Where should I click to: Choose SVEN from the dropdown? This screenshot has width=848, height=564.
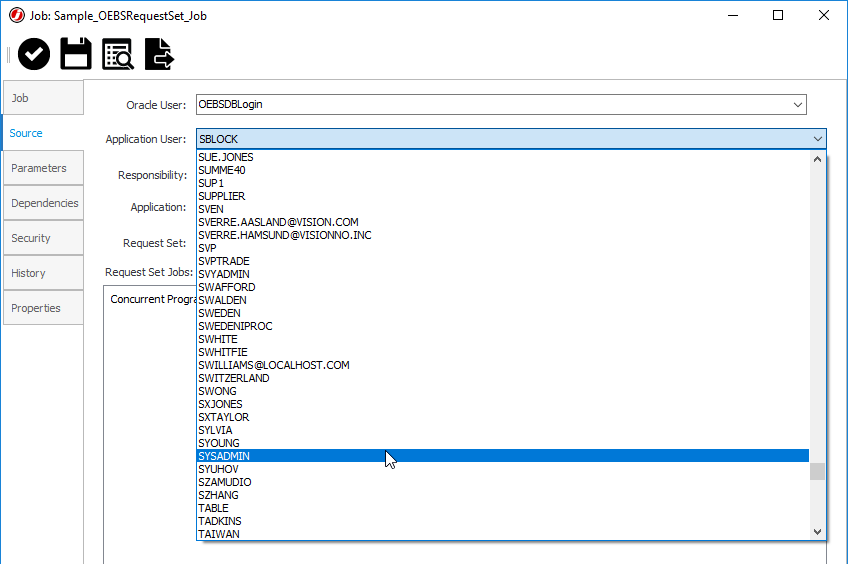[x=503, y=209]
